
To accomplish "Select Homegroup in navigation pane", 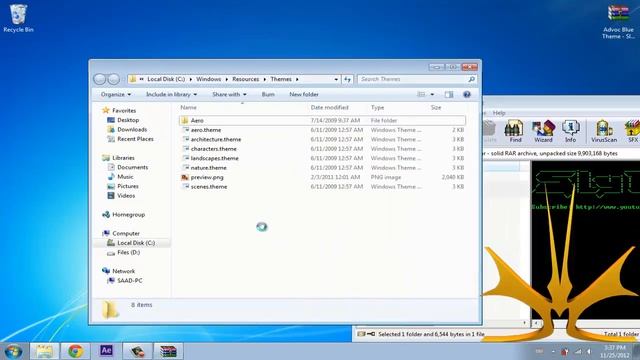I will pyautogui.click(x=128, y=214).
